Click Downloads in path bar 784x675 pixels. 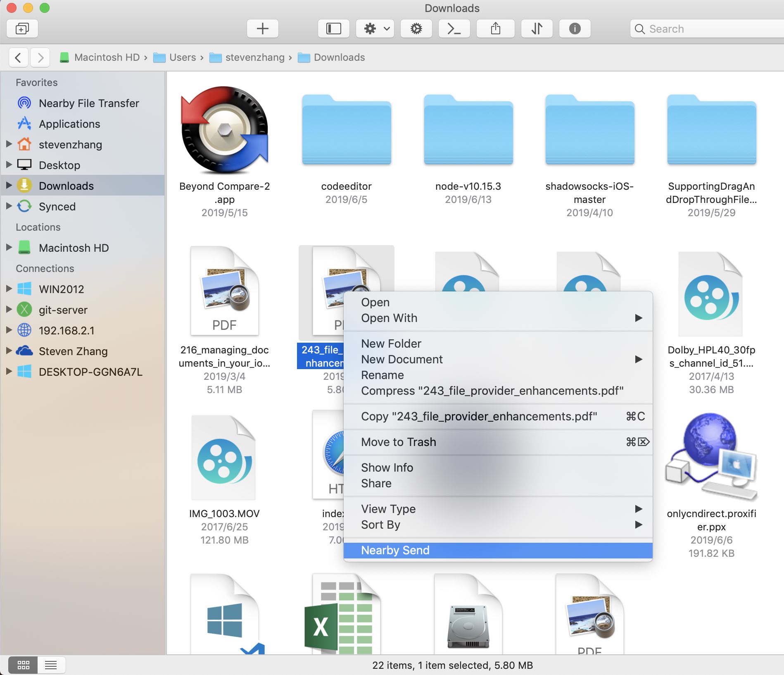[x=331, y=57]
